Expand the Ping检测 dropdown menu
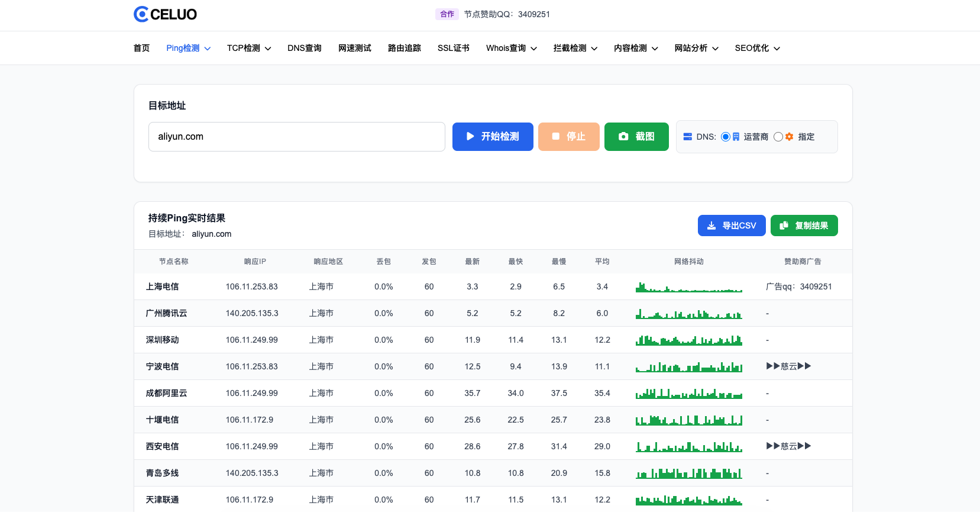The width and height of the screenshot is (980, 512). [189, 48]
